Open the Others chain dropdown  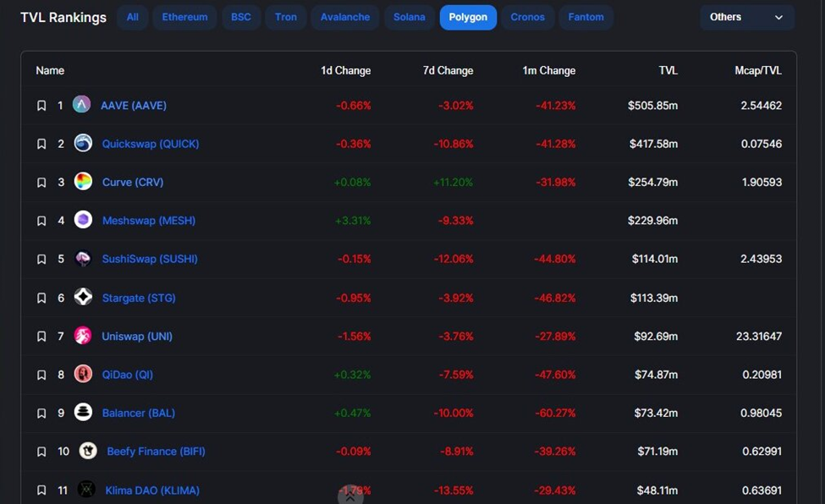coord(746,17)
